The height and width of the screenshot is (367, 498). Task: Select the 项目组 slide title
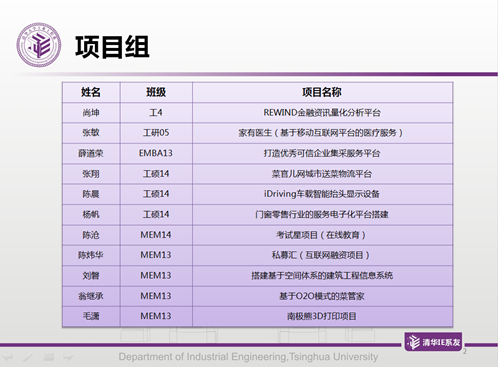(112, 47)
